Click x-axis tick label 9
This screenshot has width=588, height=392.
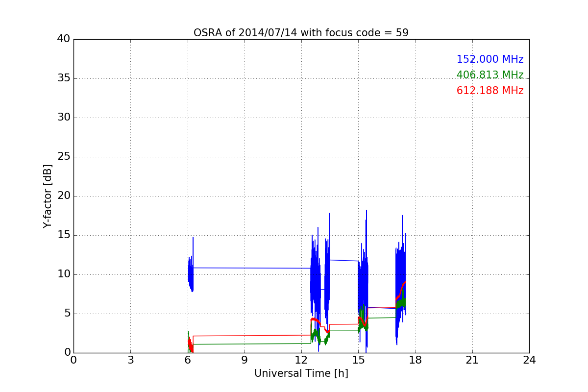pyautogui.click(x=245, y=360)
